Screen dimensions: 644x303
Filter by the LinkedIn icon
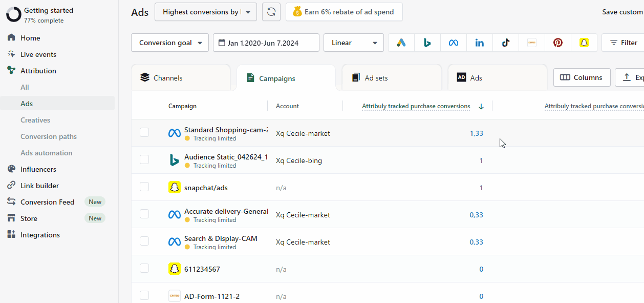click(x=480, y=43)
